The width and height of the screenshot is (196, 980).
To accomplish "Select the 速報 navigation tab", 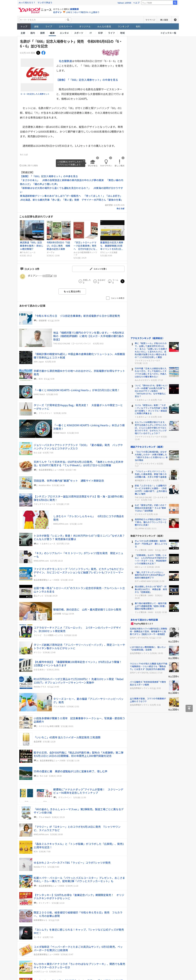I will 36,27.
